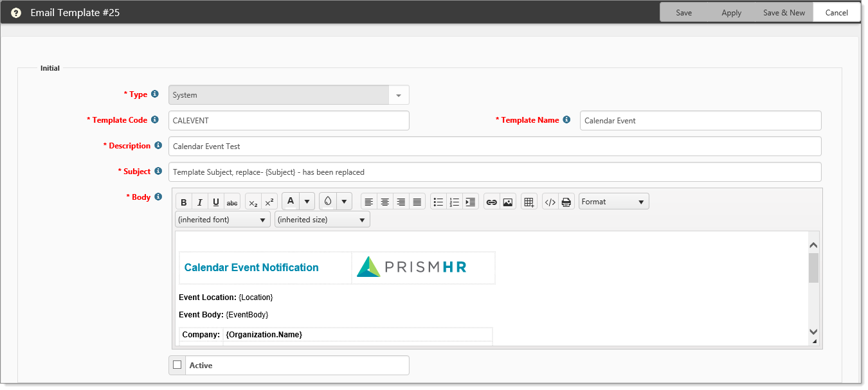Toggle subscript formatting

(x=253, y=202)
